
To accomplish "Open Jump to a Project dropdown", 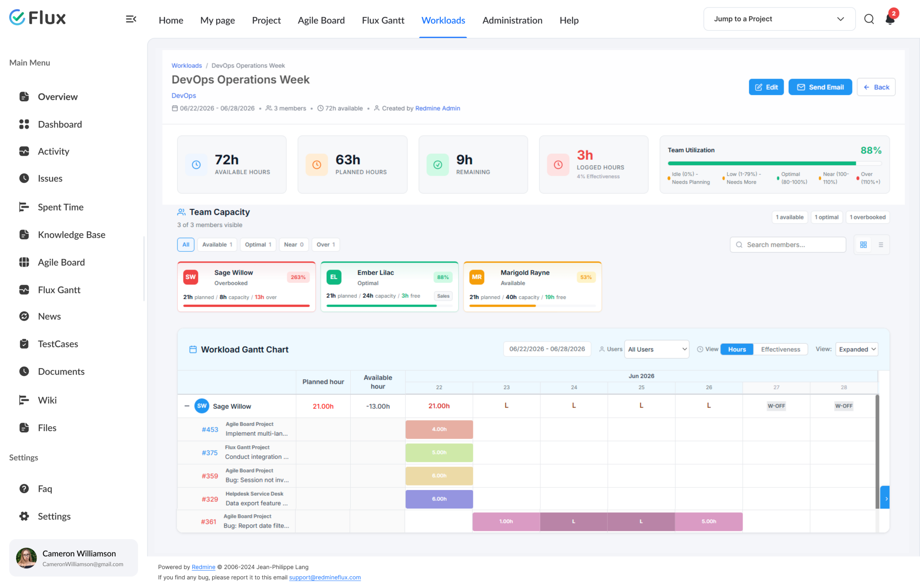I will pyautogui.click(x=779, y=19).
